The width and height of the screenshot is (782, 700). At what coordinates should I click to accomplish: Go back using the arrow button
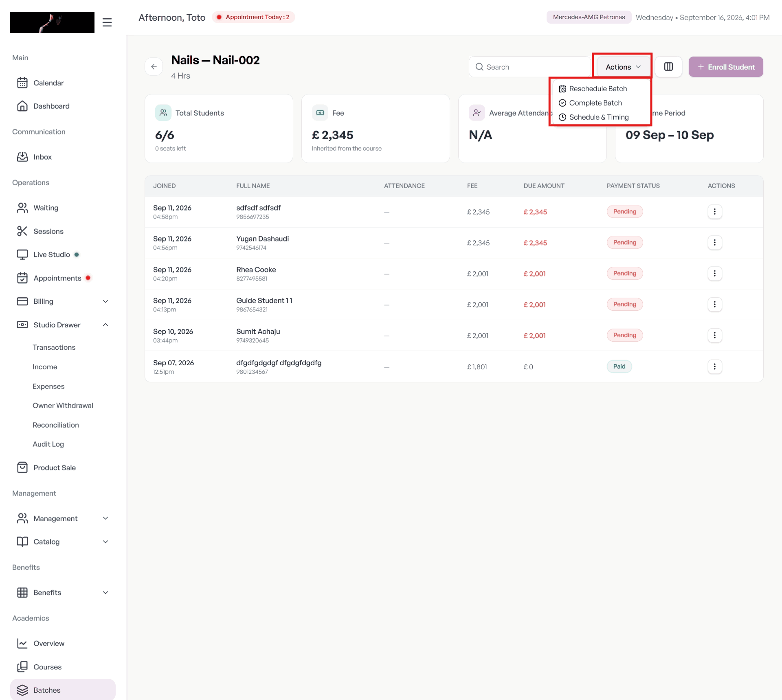tap(154, 67)
